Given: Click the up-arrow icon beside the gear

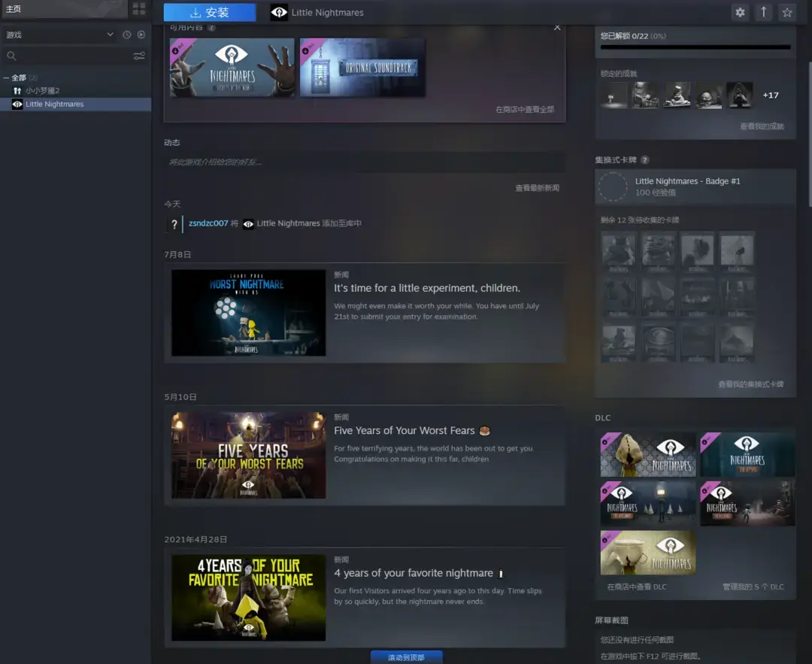Looking at the screenshot, I should coord(763,13).
